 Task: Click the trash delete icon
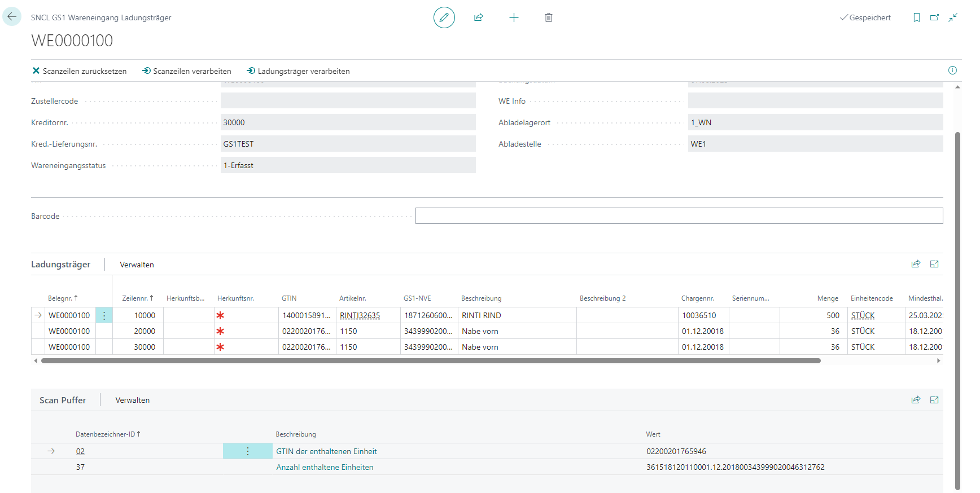[x=548, y=17]
